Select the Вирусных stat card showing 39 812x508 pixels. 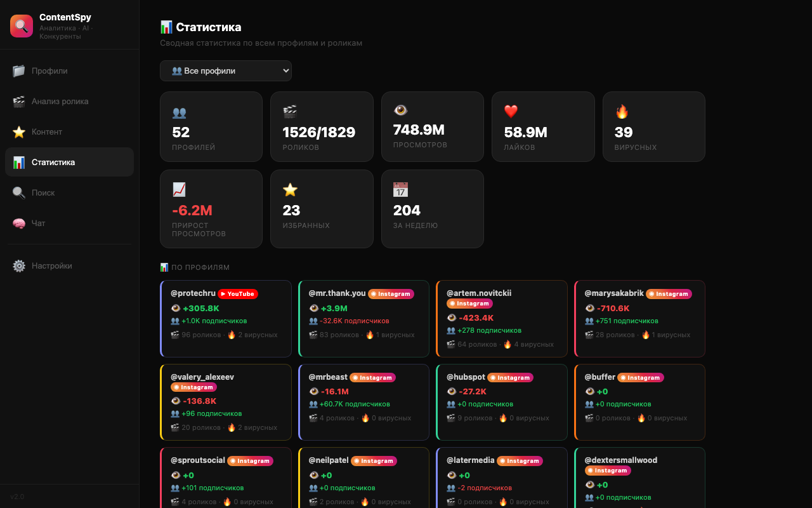click(x=653, y=126)
